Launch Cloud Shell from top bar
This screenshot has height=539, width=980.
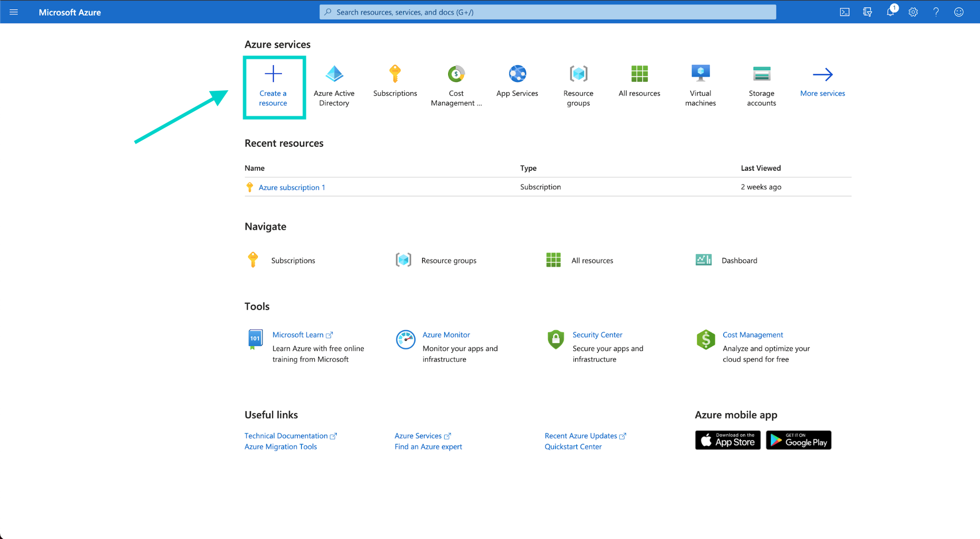(845, 12)
